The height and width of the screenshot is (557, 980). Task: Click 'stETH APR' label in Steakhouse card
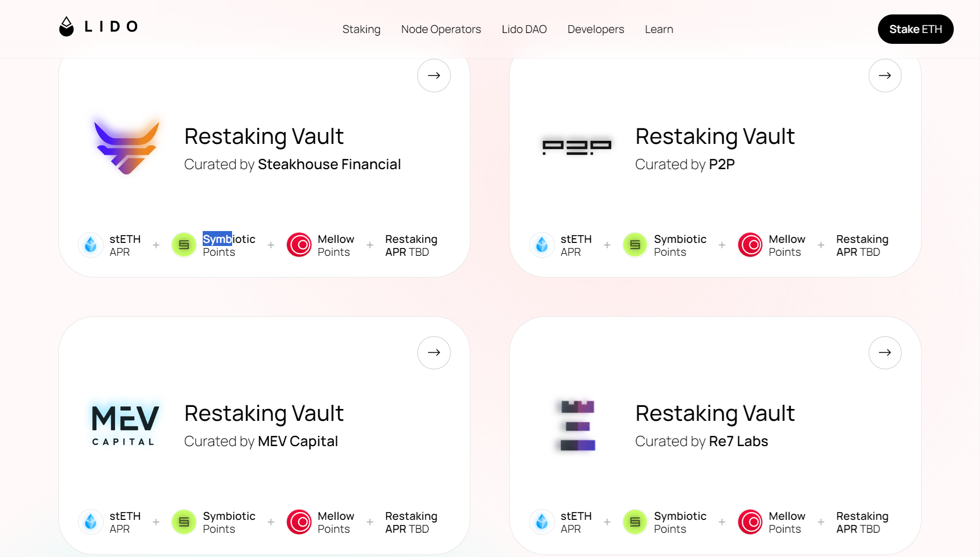125,245
